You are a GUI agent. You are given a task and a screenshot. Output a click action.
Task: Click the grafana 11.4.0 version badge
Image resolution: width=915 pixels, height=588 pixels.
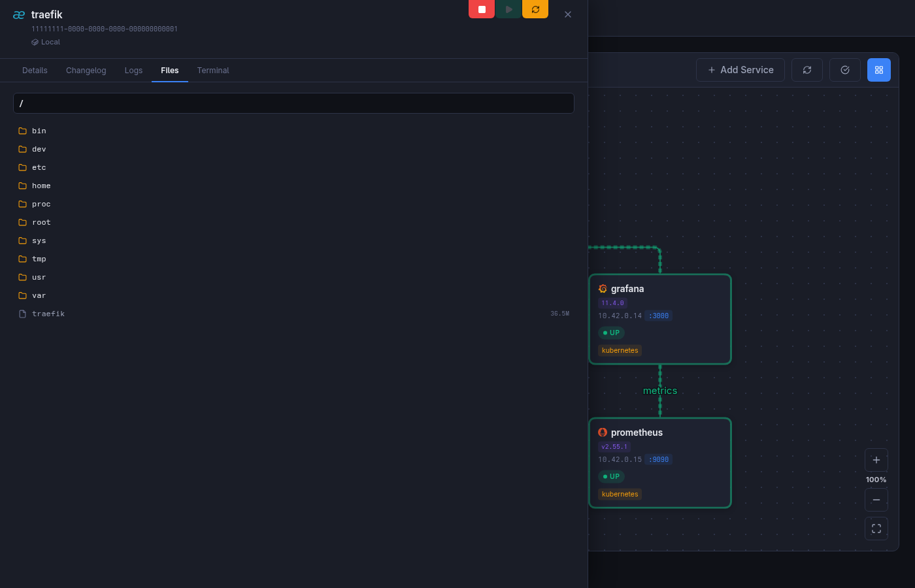612,303
